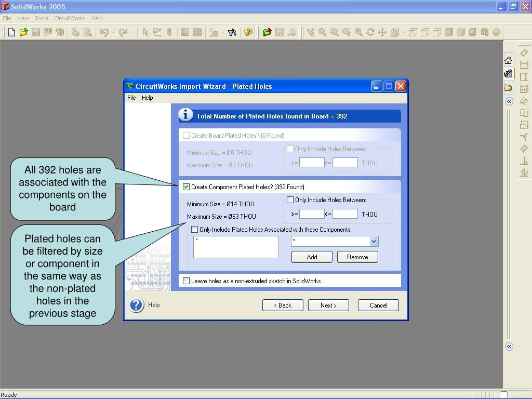Click the Open folder icon in SolidWorks toolbar

point(23,32)
